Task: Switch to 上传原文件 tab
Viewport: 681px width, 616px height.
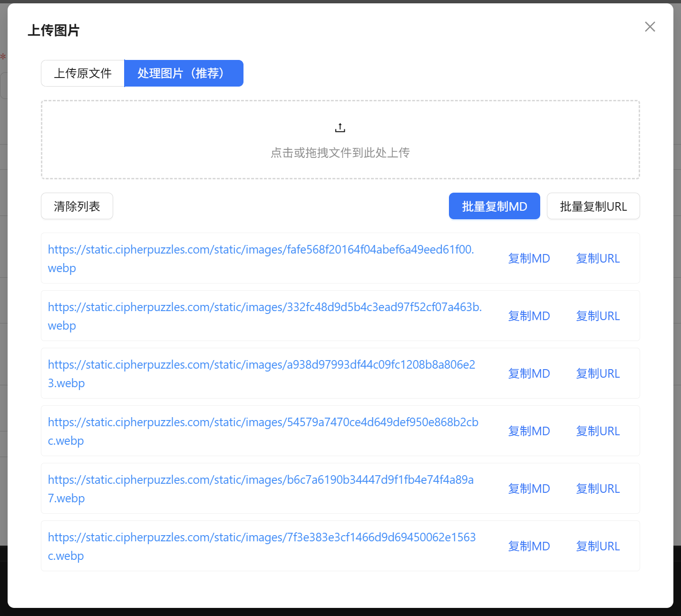Action: click(83, 73)
